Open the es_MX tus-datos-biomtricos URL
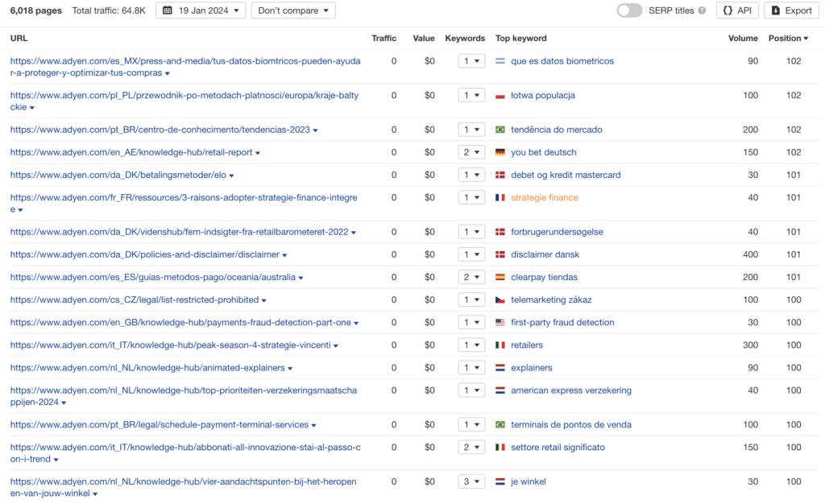Viewport: 825px width, 504px height. point(185,67)
